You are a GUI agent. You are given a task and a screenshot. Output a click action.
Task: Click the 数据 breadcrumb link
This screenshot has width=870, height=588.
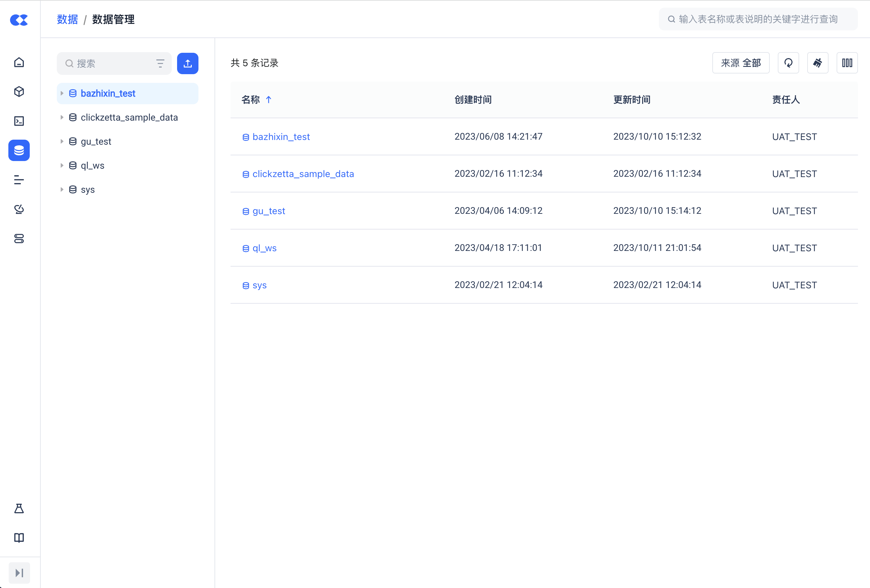click(67, 19)
